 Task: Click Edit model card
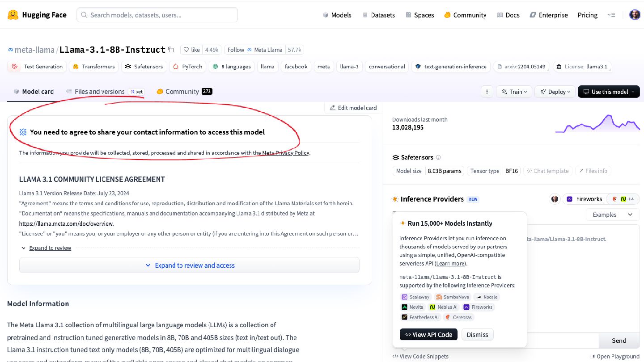pyautogui.click(x=353, y=108)
